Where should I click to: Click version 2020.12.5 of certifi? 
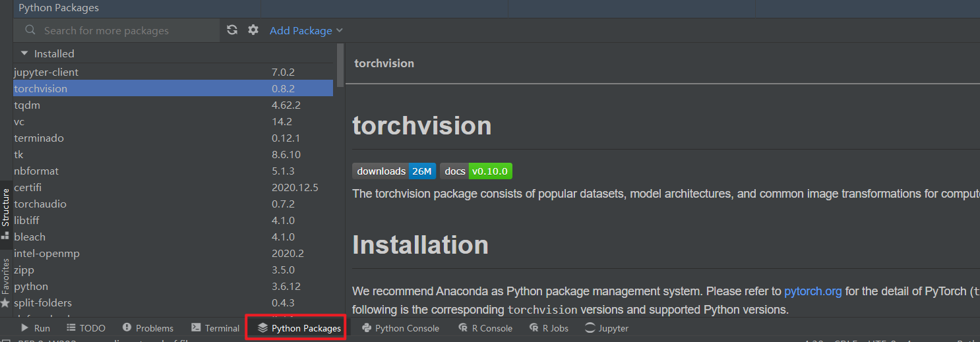pyautogui.click(x=295, y=187)
